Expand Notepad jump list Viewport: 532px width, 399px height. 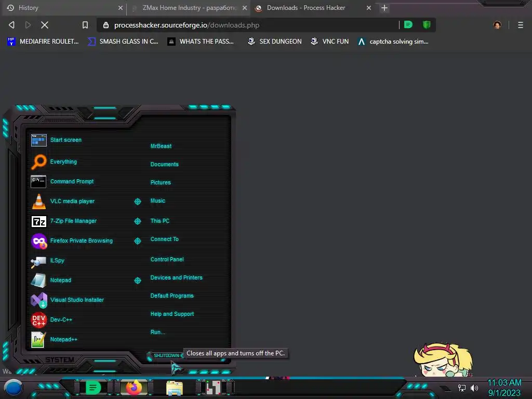137,280
